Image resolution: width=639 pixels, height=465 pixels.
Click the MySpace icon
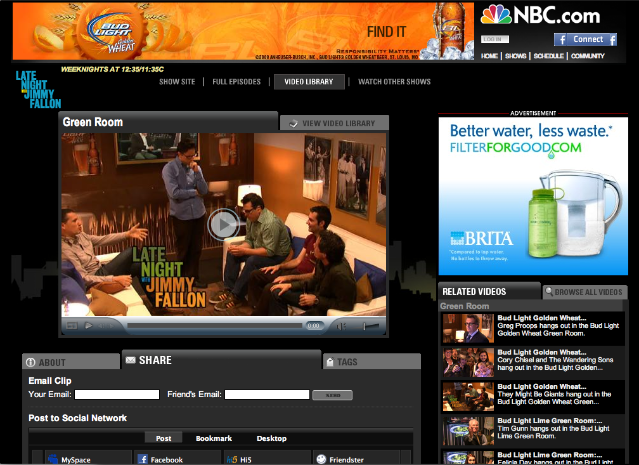tap(53, 459)
